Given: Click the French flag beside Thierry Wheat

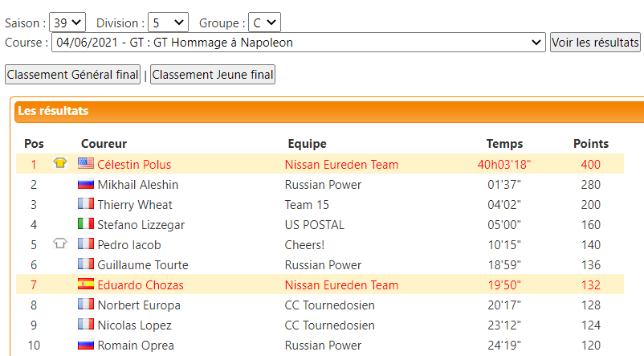Looking at the screenshot, I should (86, 204).
